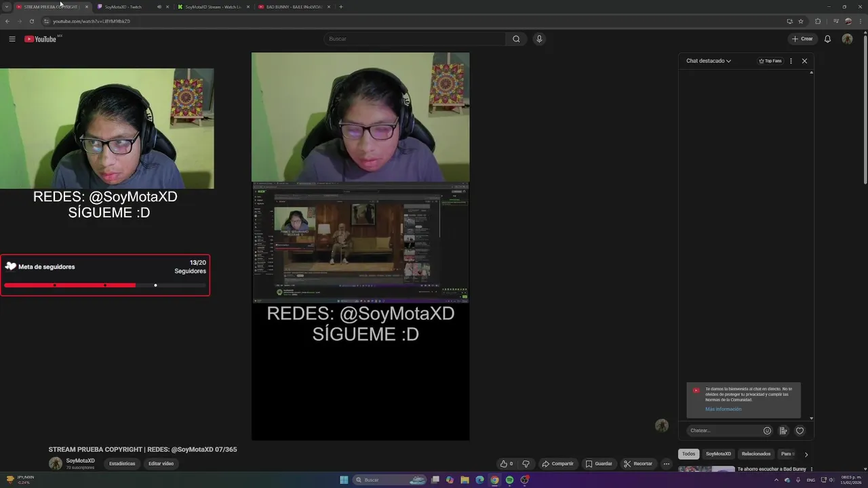The image size is (868, 488).
Task: Open taskbar clock and date
Action: (852, 480)
